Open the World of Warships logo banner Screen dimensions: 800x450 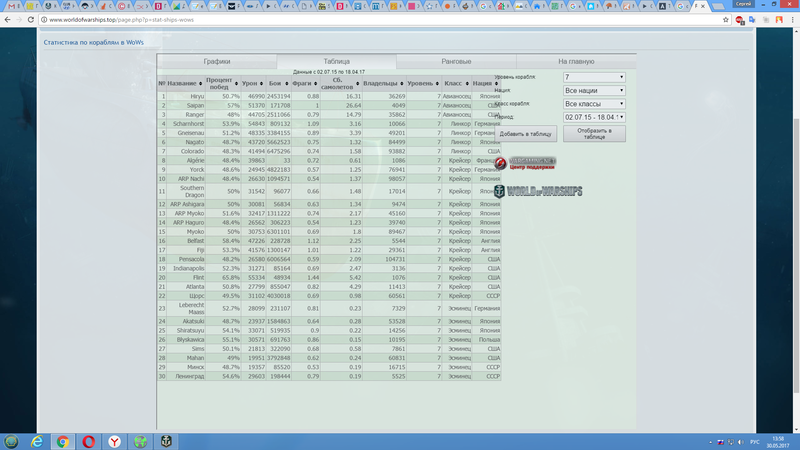click(x=538, y=191)
